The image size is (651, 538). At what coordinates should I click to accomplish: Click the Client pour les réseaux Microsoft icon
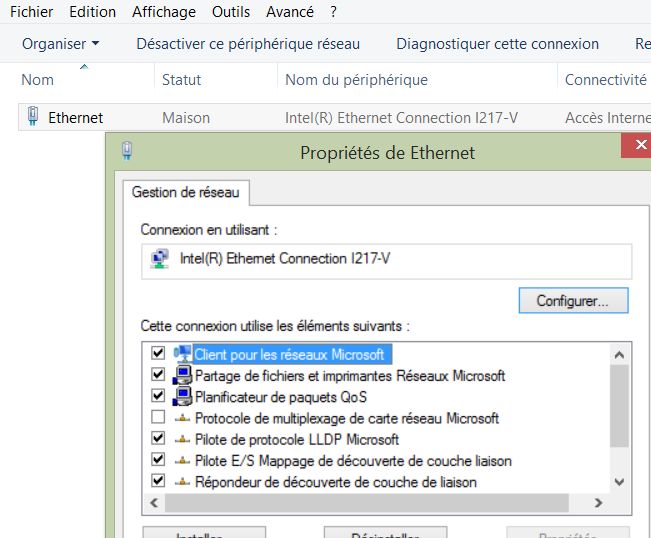[x=182, y=354]
